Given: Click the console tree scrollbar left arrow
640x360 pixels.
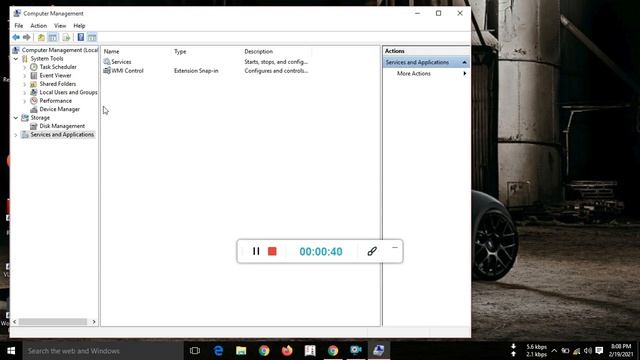Looking at the screenshot, I should point(15,322).
